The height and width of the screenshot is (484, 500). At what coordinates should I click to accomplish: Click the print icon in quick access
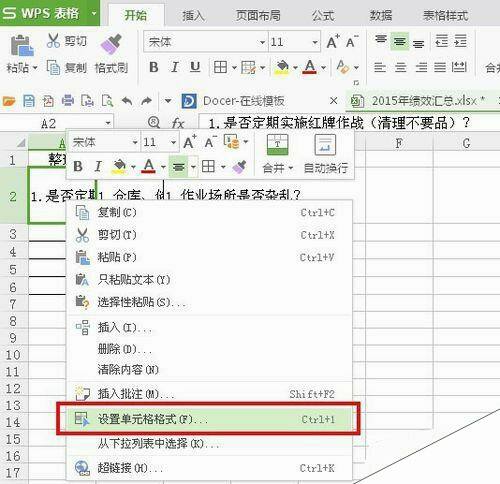[x=68, y=101]
